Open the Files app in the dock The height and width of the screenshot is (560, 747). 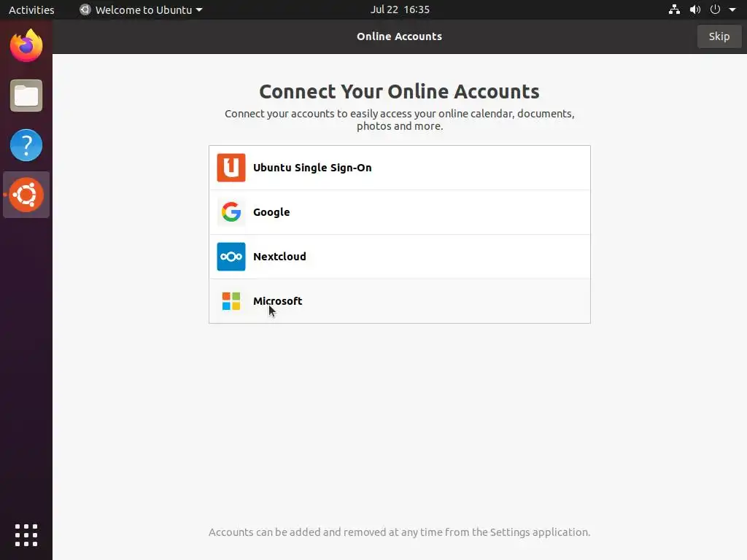(26, 96)
